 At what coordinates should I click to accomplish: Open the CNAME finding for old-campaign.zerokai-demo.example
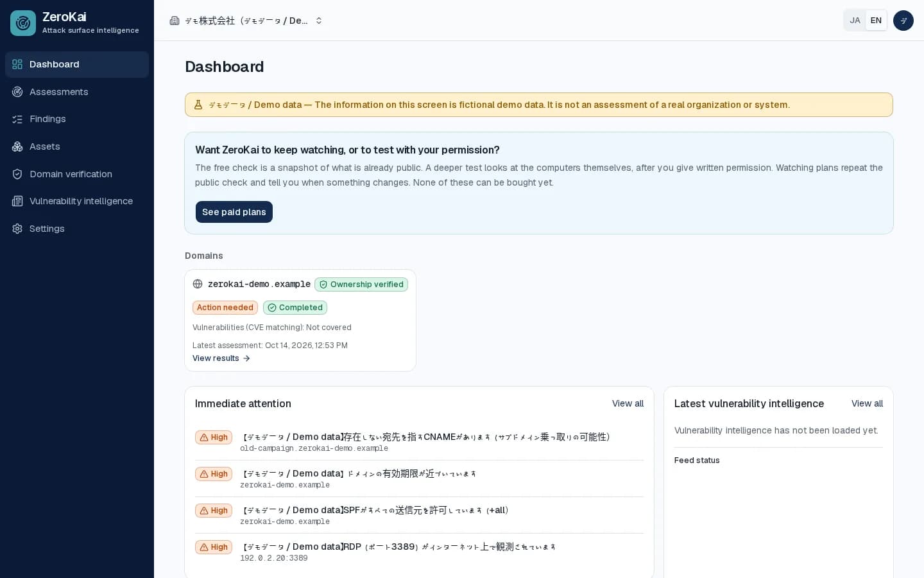pyautogui.click(x=419, y=442)
